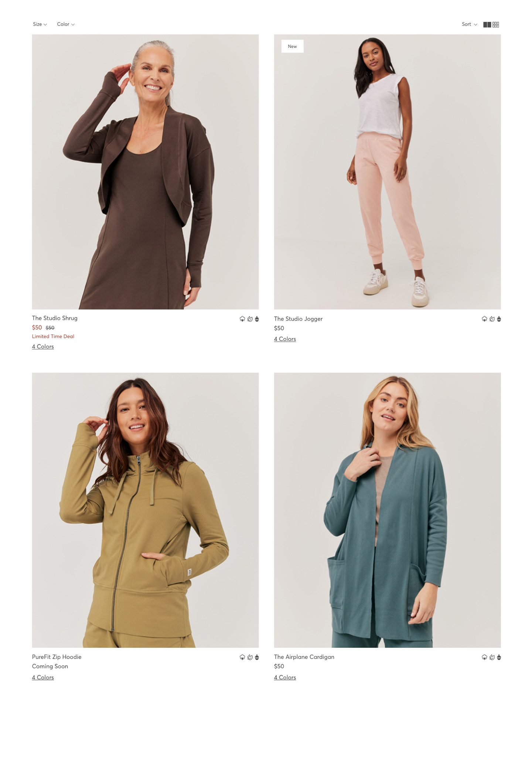Click the leaf icon beside PureFit Zip Hoodie
532x768 pixels.
(250, 657)
